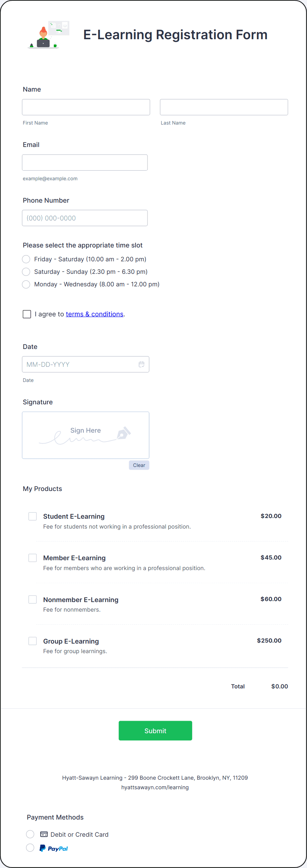Select Saturday - Sunday time slot
The image size is (307, 868).
(26, 272)
